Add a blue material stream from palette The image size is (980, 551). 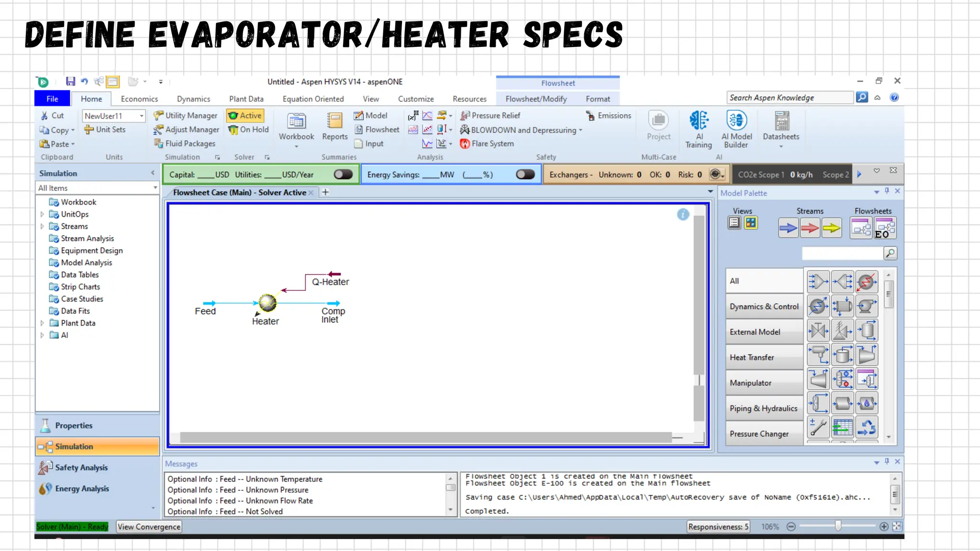(x=788, y=228)
